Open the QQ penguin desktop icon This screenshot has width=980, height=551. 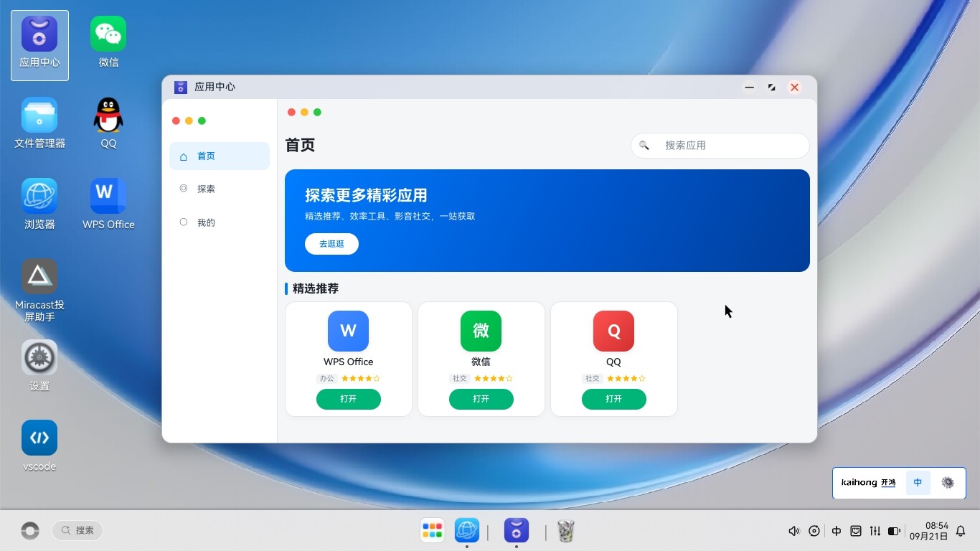point(108,123)
